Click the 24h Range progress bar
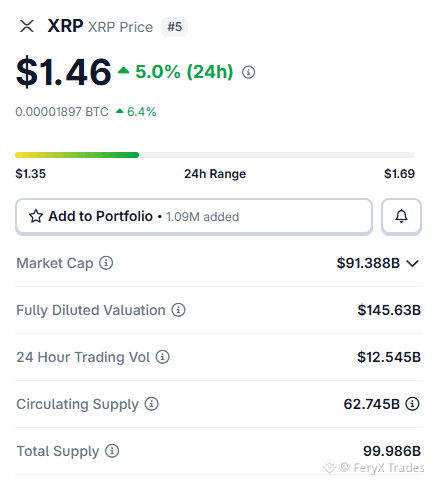Screen dimensions: 432x483 215,155
